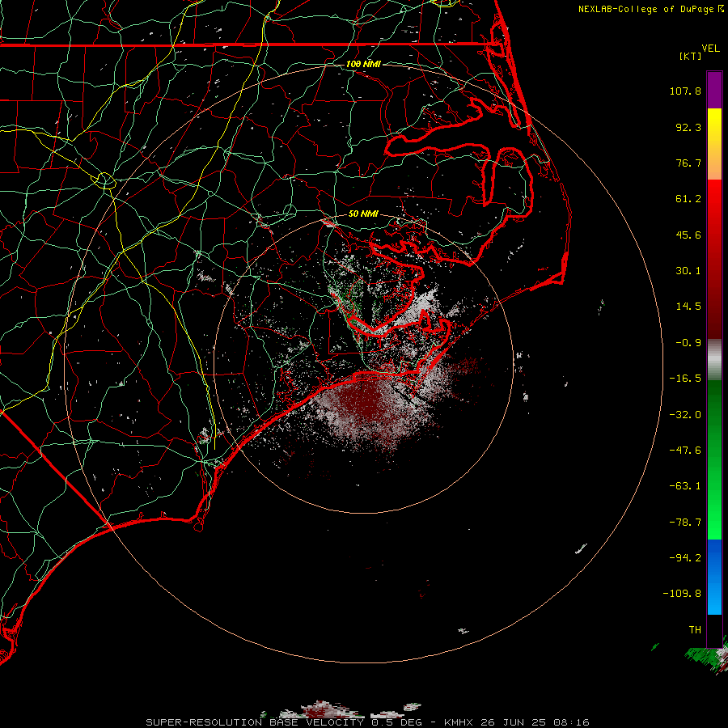The height and width of the screenshot is (728, 728).
Task: Click the [KT] units label
Action: [691, 56]
